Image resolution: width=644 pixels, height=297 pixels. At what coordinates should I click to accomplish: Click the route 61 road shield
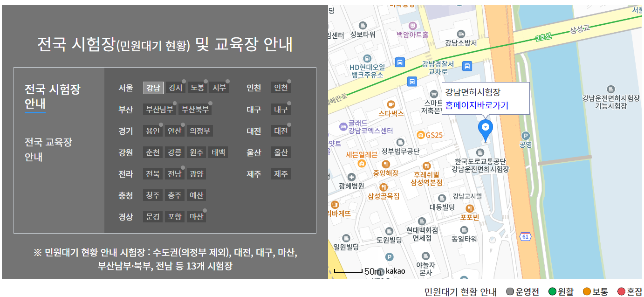526,237
